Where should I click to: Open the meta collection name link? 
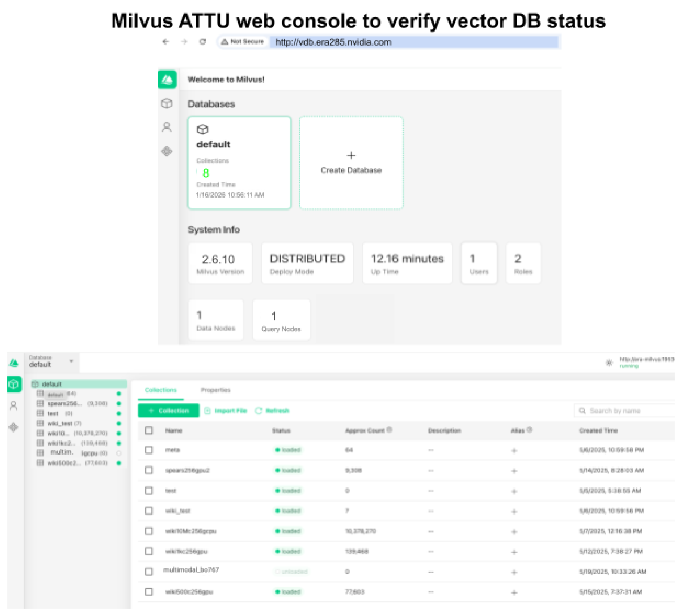pyautogui.click(x=172, y=450)
